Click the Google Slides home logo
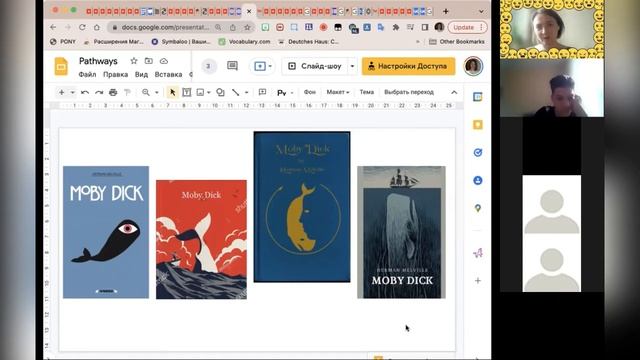The width and height of the screenshot is (640, 360). [61, 67]
